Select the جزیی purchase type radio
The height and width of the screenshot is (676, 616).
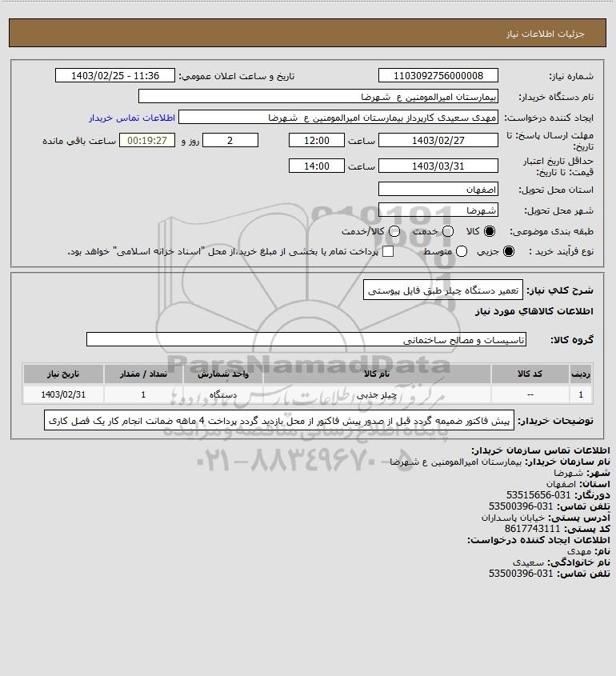[x=509, y=251]
